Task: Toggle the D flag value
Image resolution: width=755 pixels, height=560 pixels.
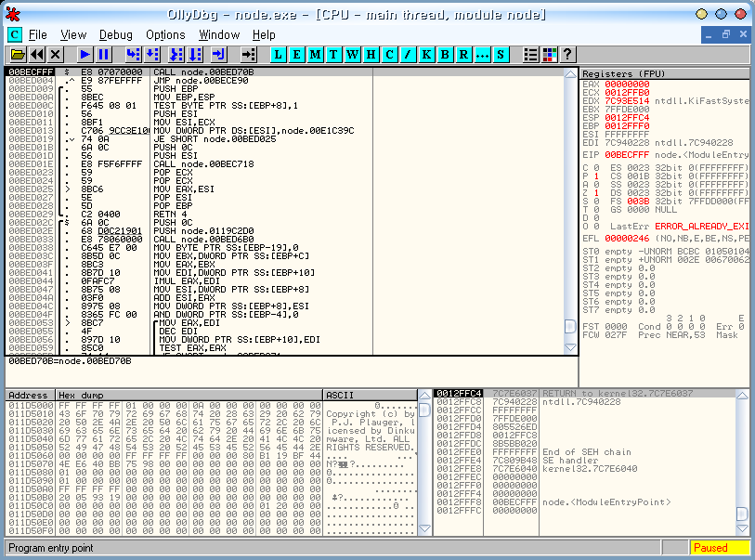Action: coord(596,218)
